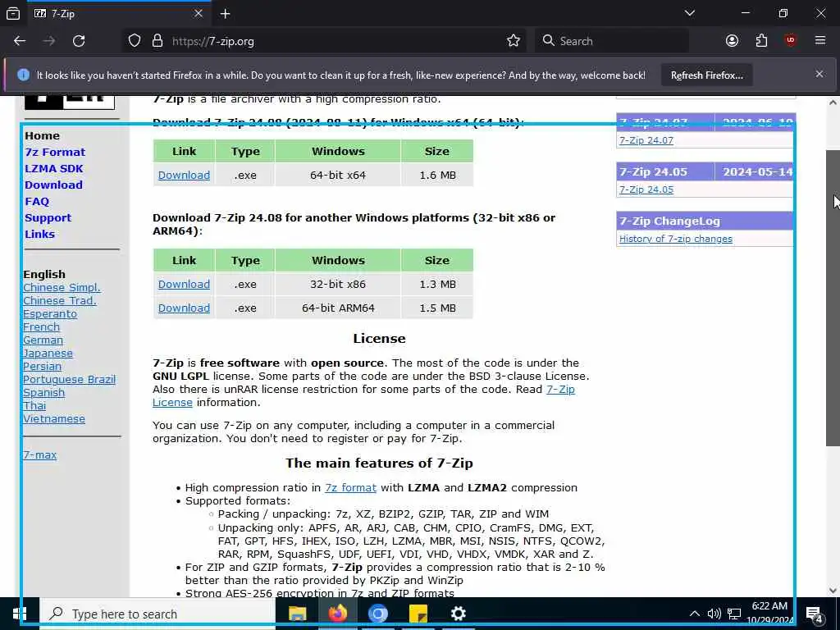Go back to the previous page
Image resolution: width=840 pixels, height=630 pixels.
click(x=20, y=41)
